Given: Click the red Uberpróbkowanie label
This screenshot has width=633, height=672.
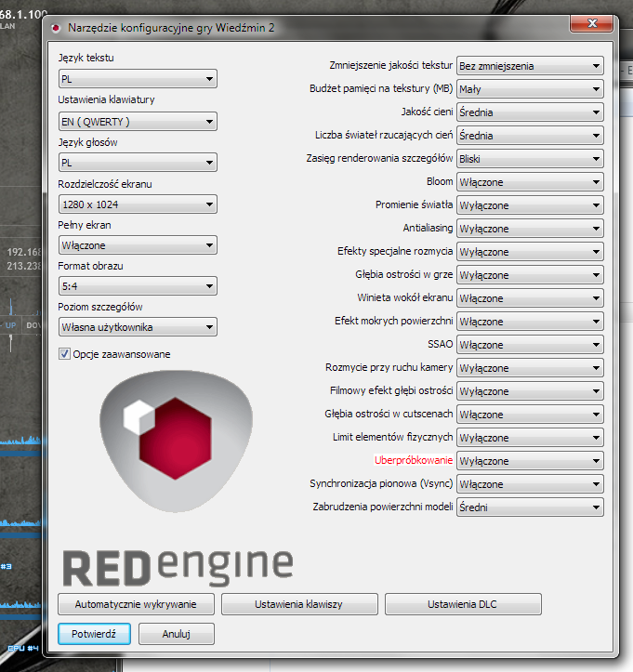Looking at the screenshot, I should pyautogui.click(x=414, y=460).
